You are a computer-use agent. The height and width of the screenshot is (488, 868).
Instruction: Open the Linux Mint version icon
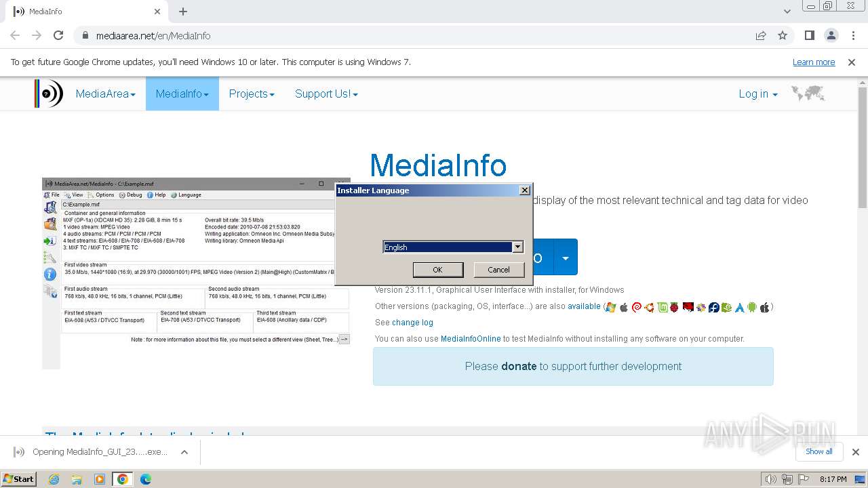pos(662,307)
